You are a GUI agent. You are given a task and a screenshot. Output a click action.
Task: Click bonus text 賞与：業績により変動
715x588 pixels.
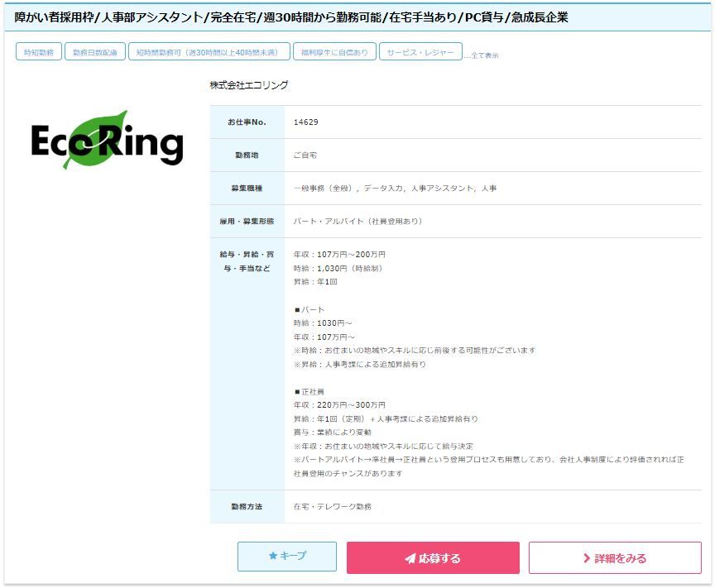tap(333, 433)
